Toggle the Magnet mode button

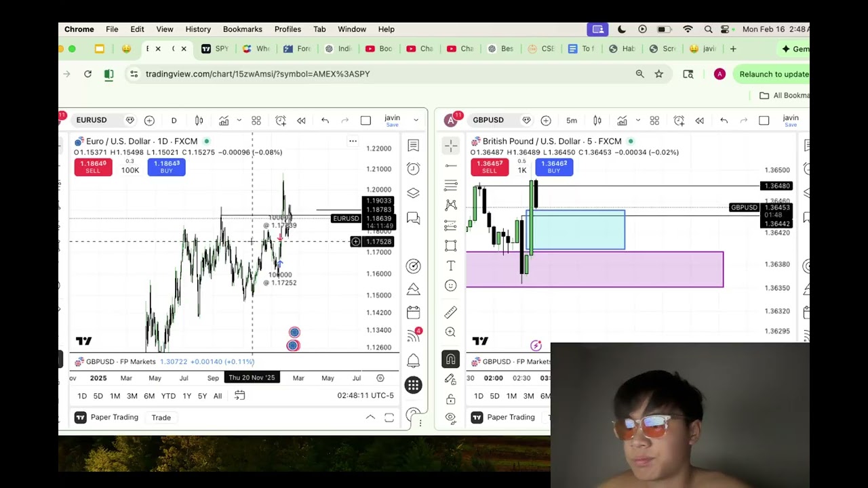450,359
